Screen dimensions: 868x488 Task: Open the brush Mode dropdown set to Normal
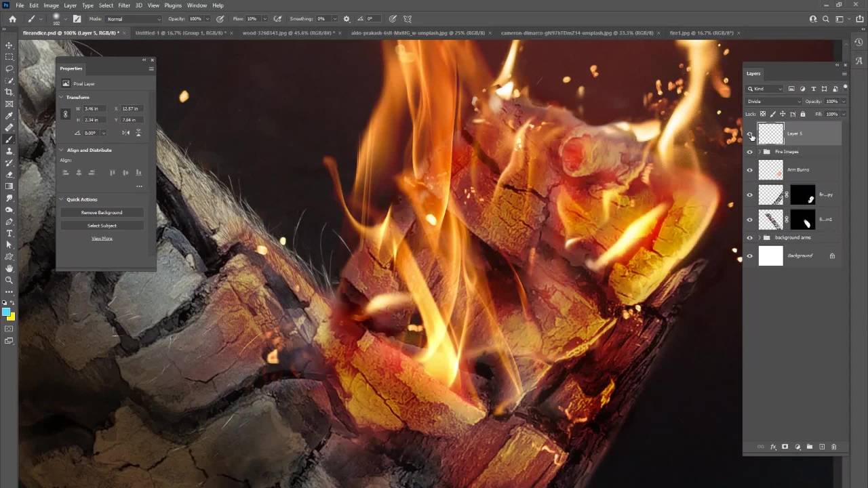[134, 19]
